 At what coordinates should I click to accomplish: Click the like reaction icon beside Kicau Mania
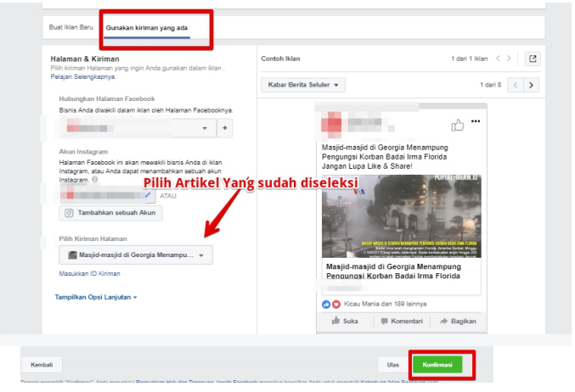[326, 304]
